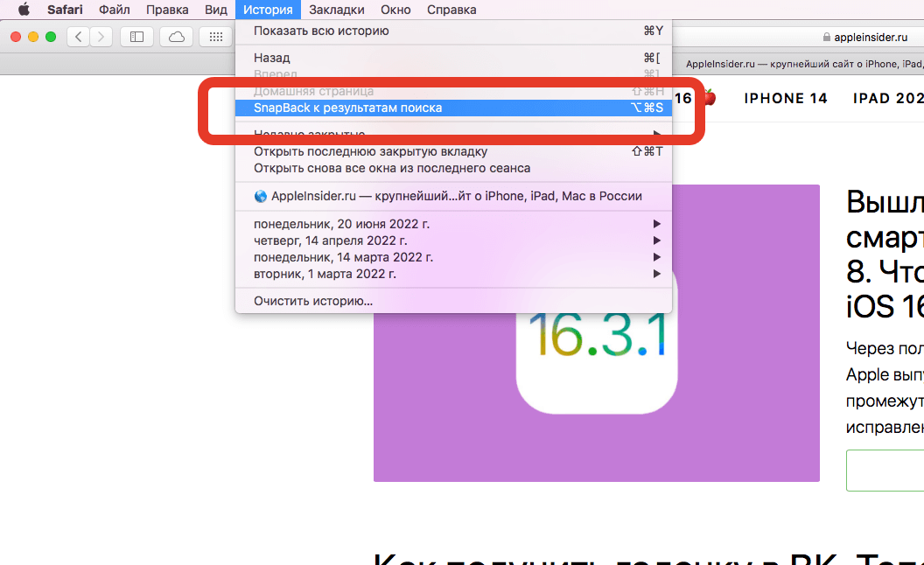Open the Apple menu

pos(24,10)
